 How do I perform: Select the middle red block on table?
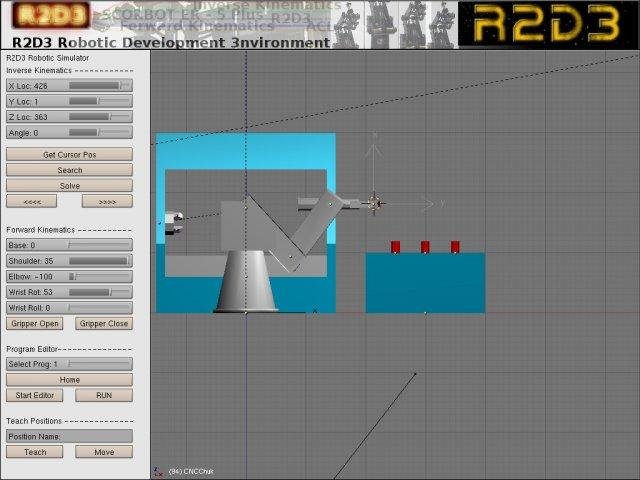pos(425,247)
